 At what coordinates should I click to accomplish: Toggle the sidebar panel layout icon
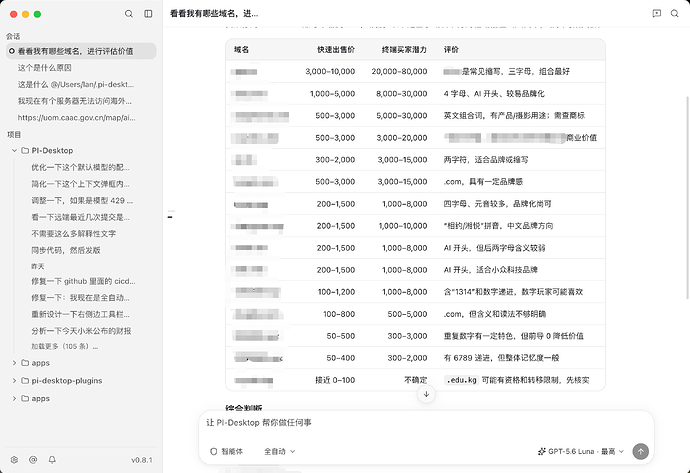(148, 14)
